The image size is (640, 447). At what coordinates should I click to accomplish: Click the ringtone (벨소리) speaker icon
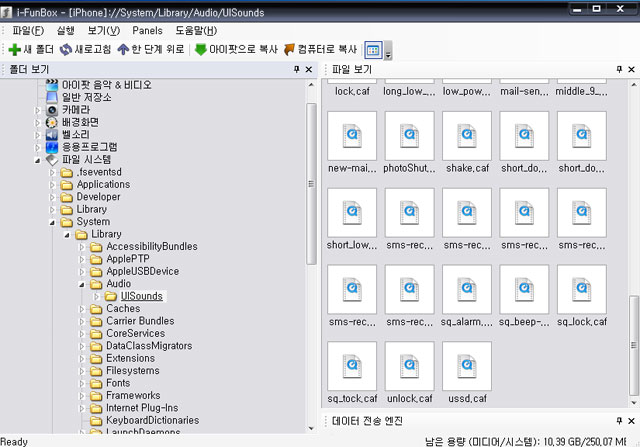52,135
